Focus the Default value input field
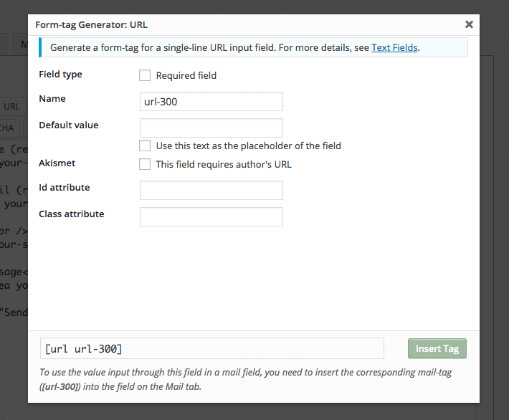The height and width of the screenshot is (420, 509). point(211,128)
